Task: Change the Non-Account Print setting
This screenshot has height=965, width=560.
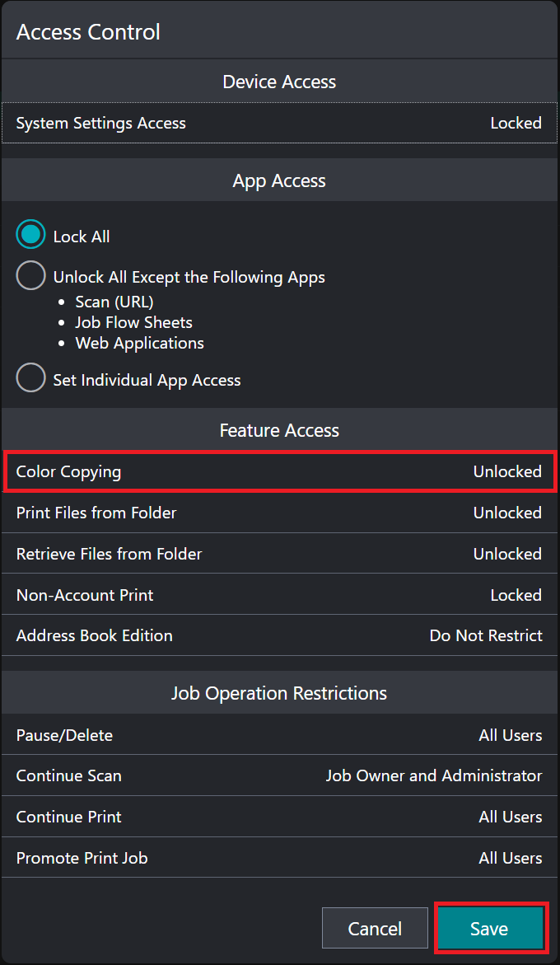Action: [279, 595]
